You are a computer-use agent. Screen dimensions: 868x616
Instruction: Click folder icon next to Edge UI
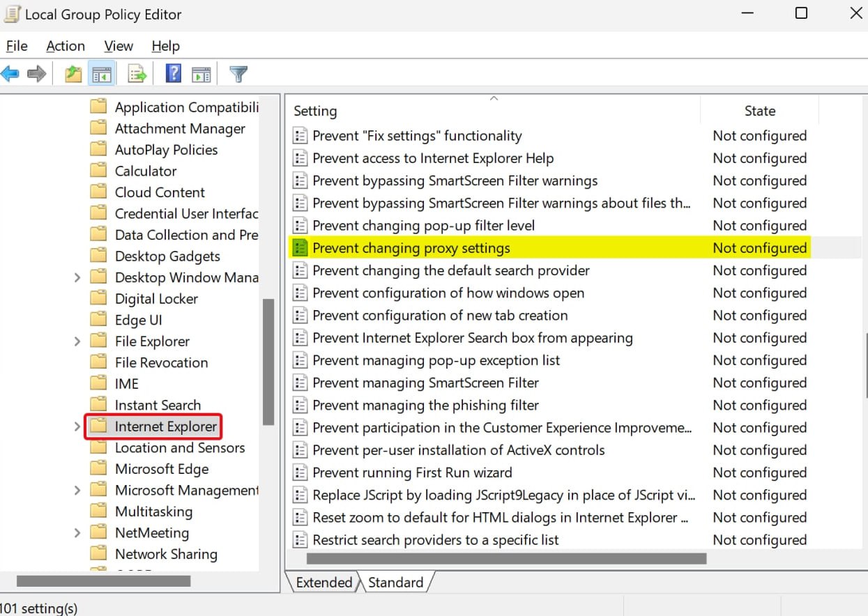99,320
